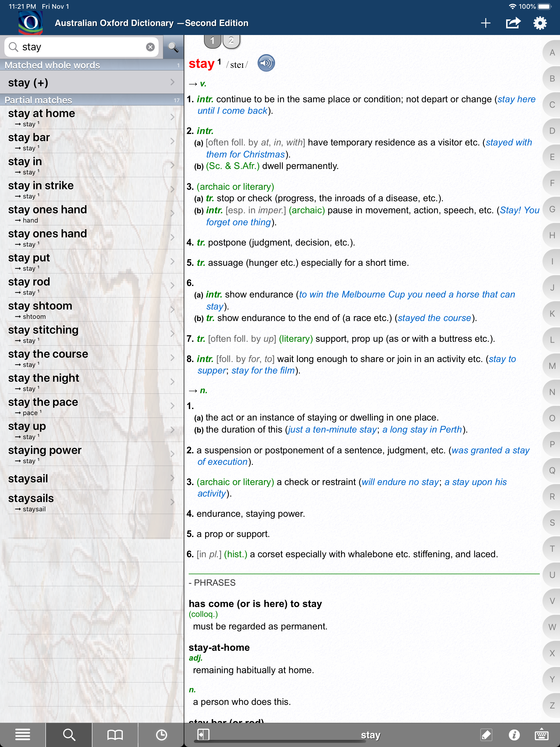The width and height of the screenshot is (560, 747).
Task: Open the open-book tab at bottom
Action: tap(115, 734)
